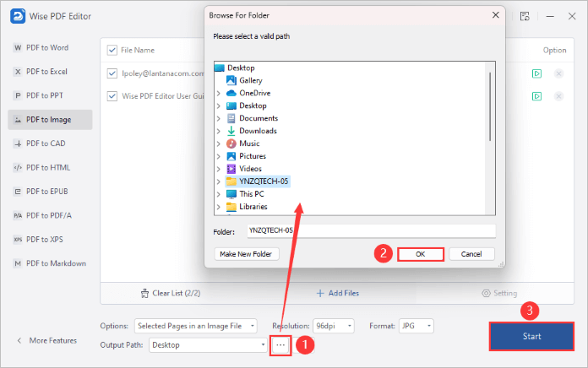Close the Browse For Folder dialog
Viewport: 588px width, 368px height.
pyautogui.click(x=495, y=15)
